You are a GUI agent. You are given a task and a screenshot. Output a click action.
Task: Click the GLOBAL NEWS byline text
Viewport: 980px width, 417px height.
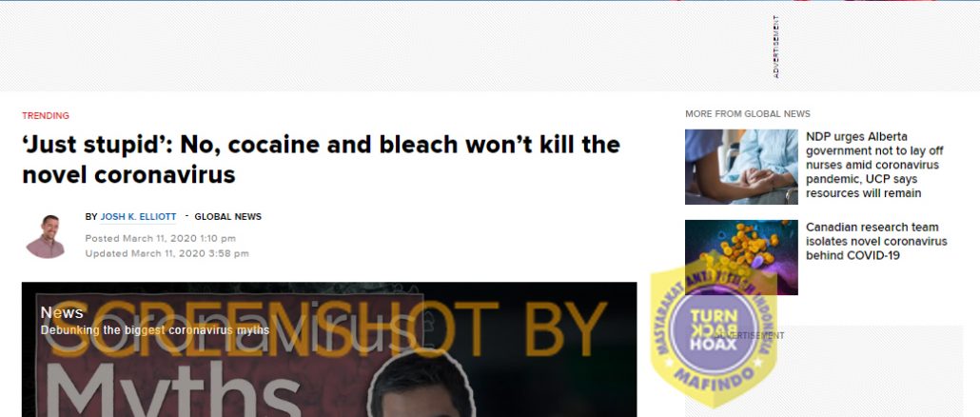pos(228,217)
